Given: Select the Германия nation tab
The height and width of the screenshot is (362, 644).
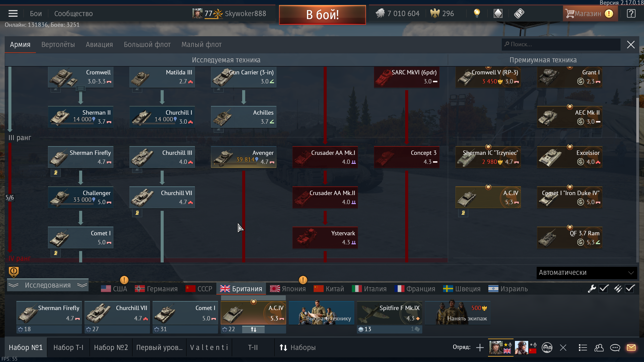Looking at the screenshot, I should pyautogui.click(x=156, y=289).
